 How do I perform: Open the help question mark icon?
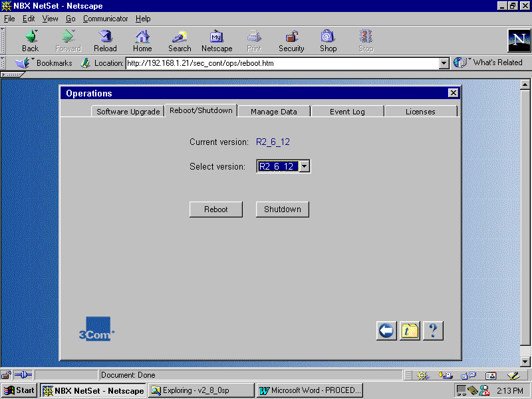click(433, 331)
